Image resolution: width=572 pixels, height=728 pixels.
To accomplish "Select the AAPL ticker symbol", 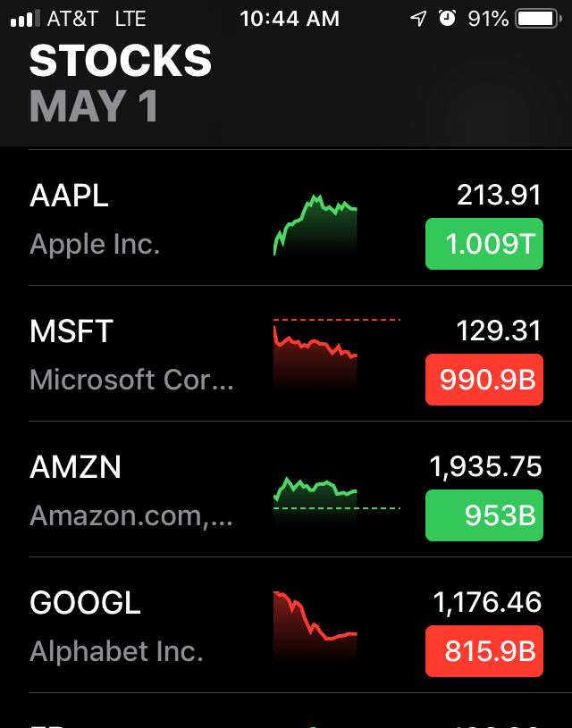I will click(x=69, y=196).
